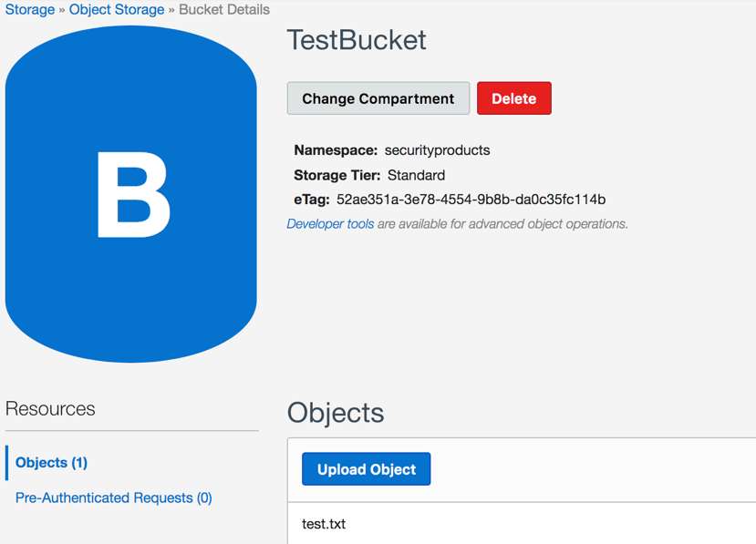The height and width of the screenshot is (544, 756).
Task: Click the Storage Tier field label
Action: [337, 175]
